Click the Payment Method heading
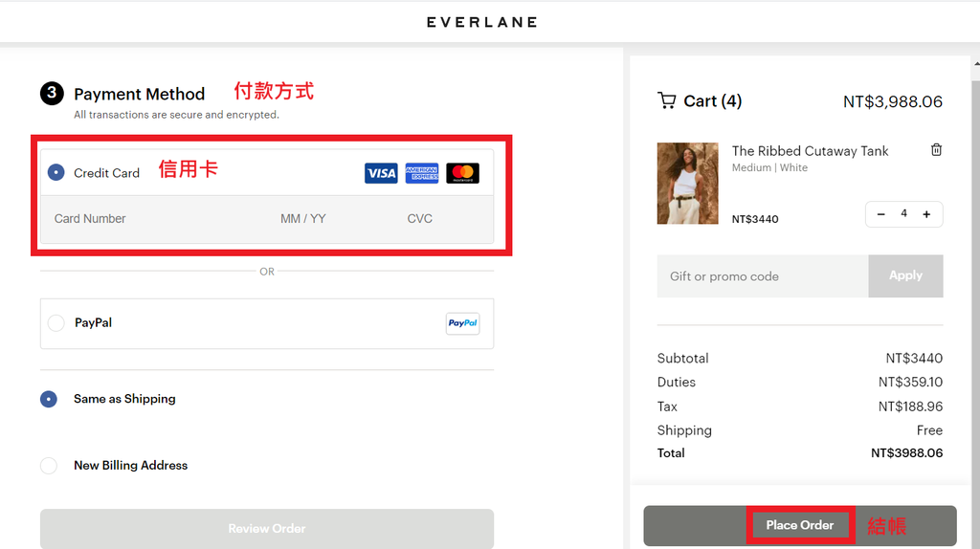980x549 pixels. click(x=140, y=94)
